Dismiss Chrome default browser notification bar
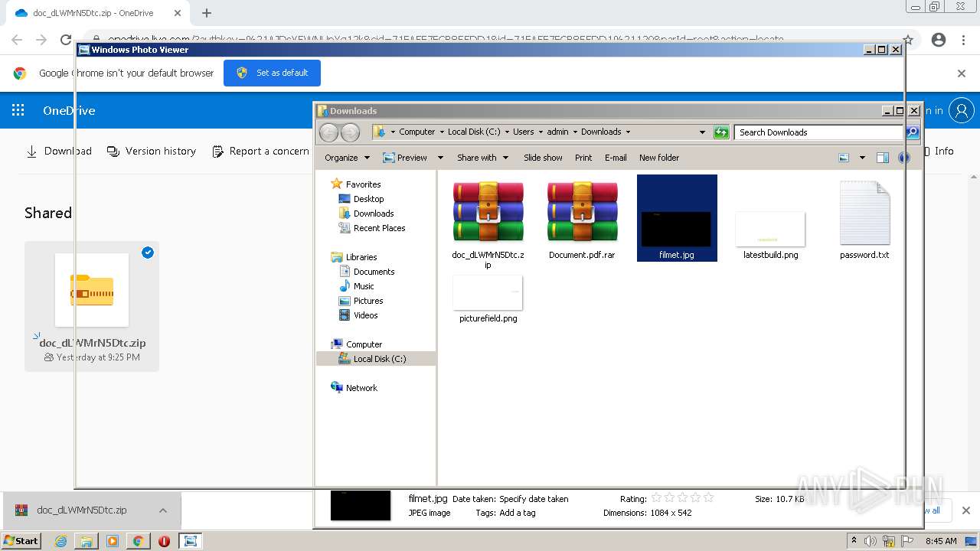Image resolution: width=980 pixels, height=551 pixels. click(962, 73)
